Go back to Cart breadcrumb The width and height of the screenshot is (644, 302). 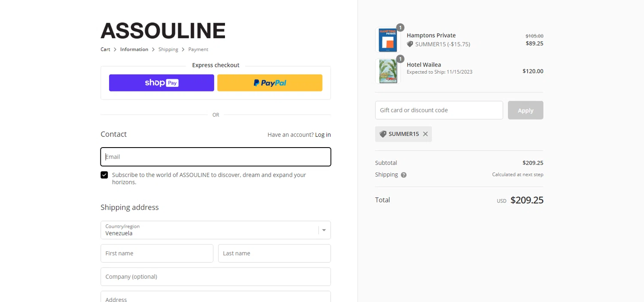(x=105, y=49)
